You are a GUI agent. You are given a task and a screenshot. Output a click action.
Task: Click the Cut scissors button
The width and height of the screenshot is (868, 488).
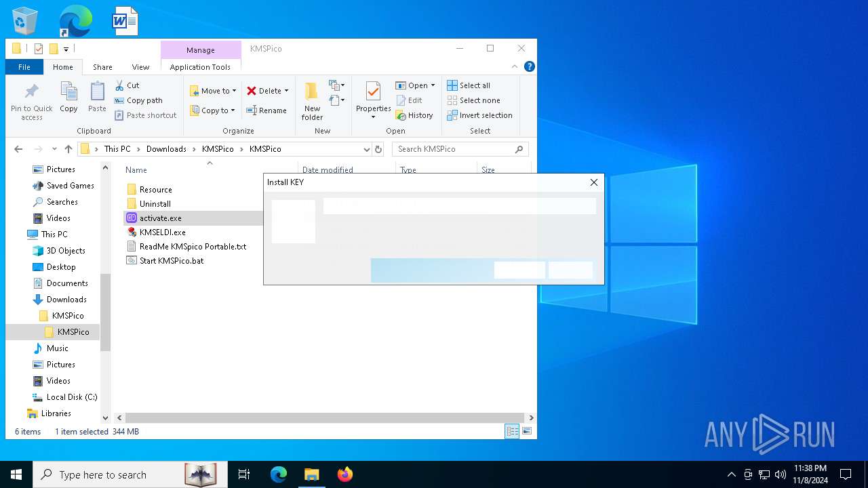pyautogui.click(x=127, y=85)
